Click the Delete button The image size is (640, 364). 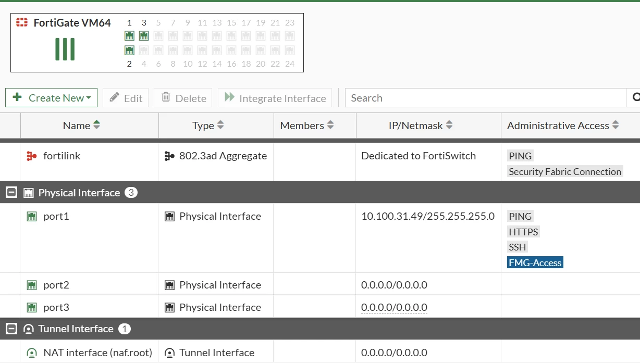pos(183,97)
